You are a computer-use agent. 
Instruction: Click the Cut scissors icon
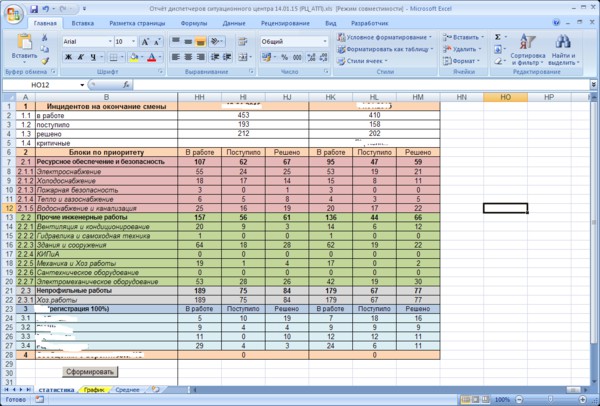(x=45, y=38)
